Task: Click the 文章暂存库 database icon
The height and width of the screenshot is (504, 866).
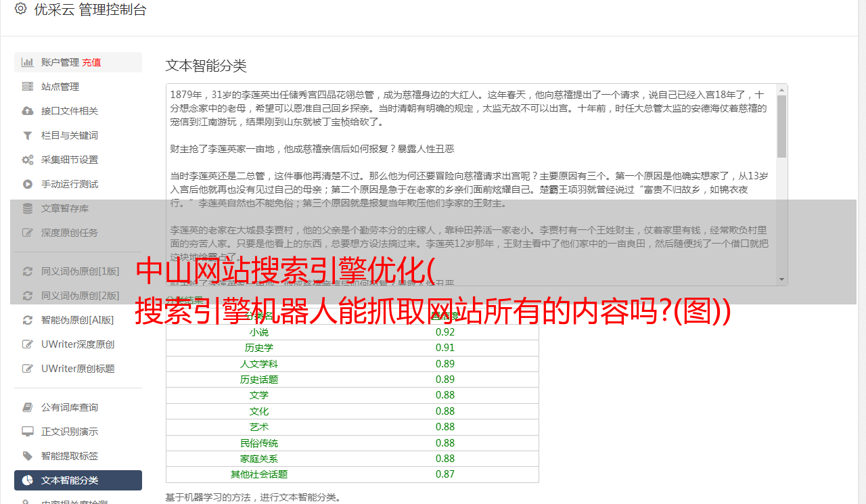Action: pos(28,208)
